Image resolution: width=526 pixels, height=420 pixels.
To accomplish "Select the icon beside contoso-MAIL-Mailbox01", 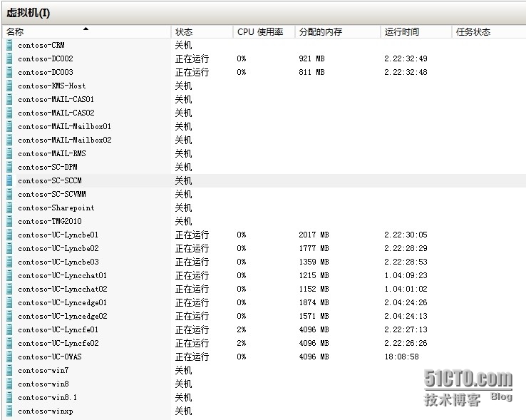I will [9, 126].
